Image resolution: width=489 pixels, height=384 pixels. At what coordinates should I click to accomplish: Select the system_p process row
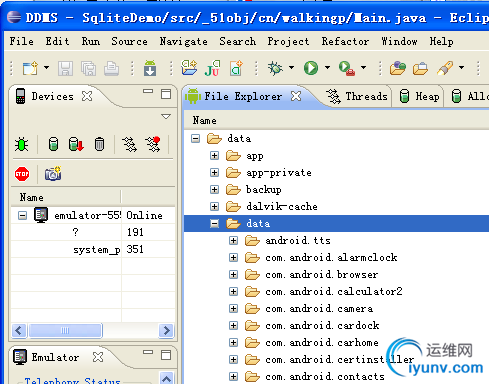pyautogui.click(x=93, y=249)
